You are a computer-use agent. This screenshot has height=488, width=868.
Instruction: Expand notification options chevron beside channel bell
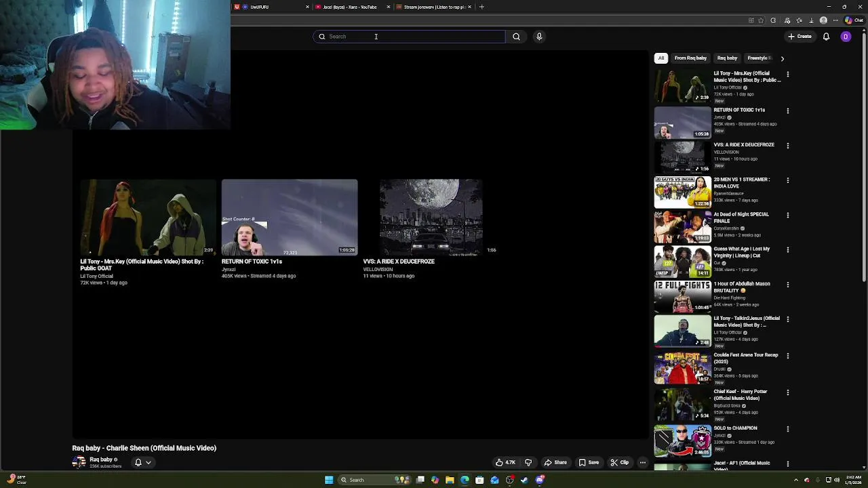(149, 462)
